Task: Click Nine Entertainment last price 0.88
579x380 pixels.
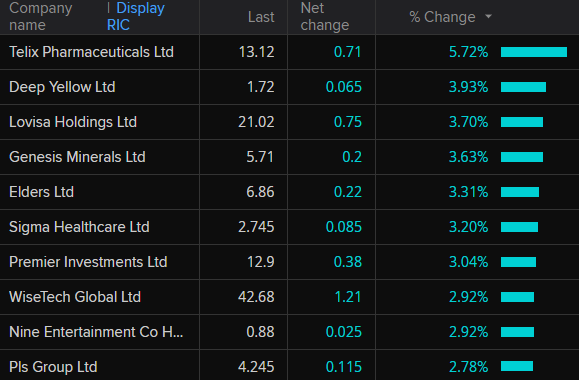Action: [x=260, y=332]
